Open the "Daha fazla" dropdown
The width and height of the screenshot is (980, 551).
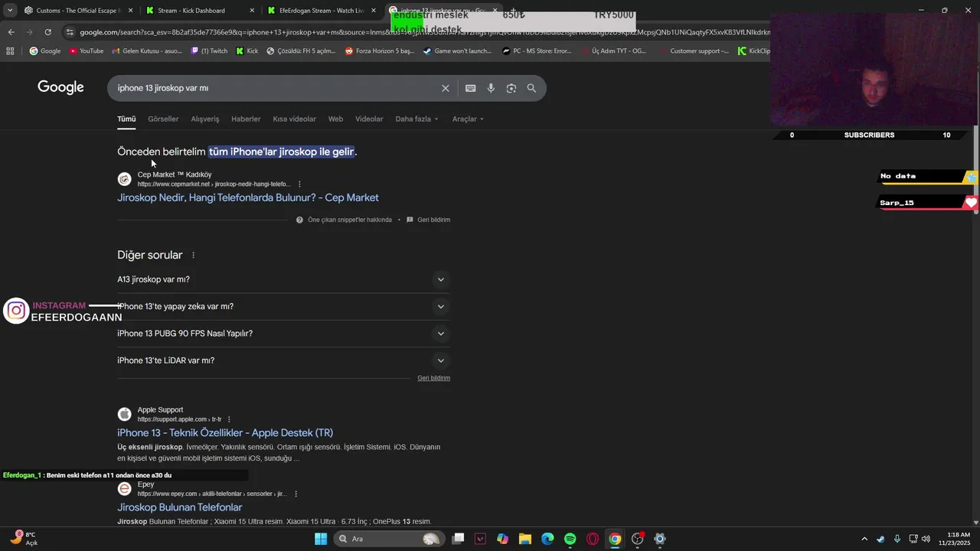coord(416,119)
